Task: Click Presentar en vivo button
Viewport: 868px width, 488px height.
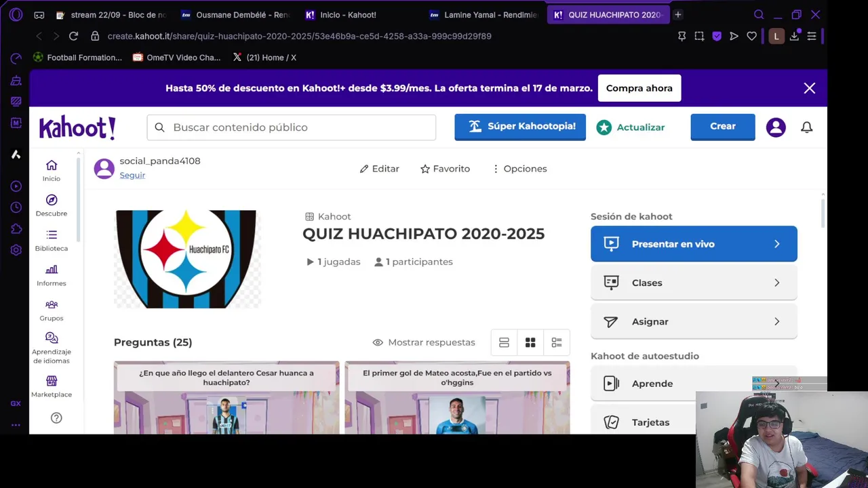Action: 694,244
